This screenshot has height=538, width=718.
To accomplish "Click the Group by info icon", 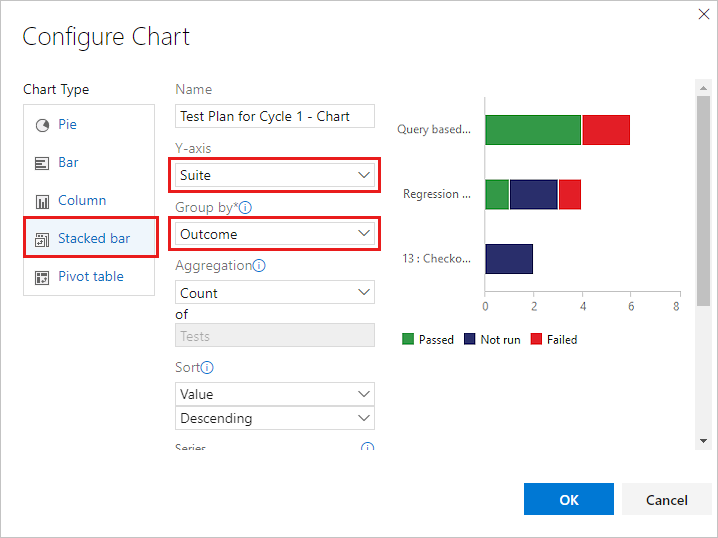I will (x=245, y=208).
